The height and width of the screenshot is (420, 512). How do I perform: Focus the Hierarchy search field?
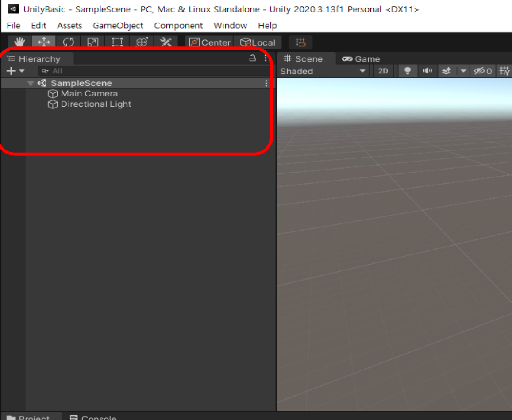(154, 71)
